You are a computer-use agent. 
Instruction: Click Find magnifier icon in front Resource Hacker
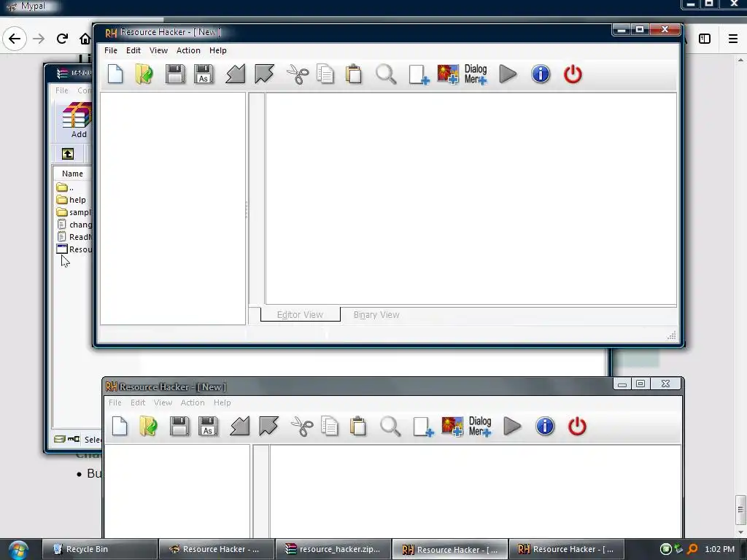click(x=386, y=74)
